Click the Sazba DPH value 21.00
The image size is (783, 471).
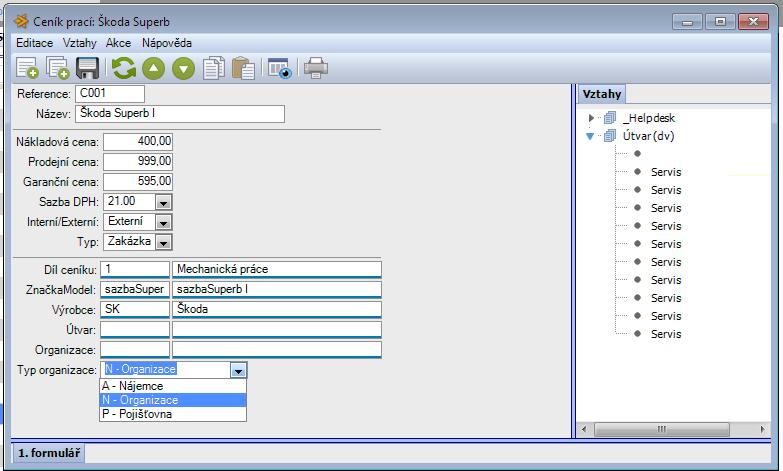click(x=121, y=201)
